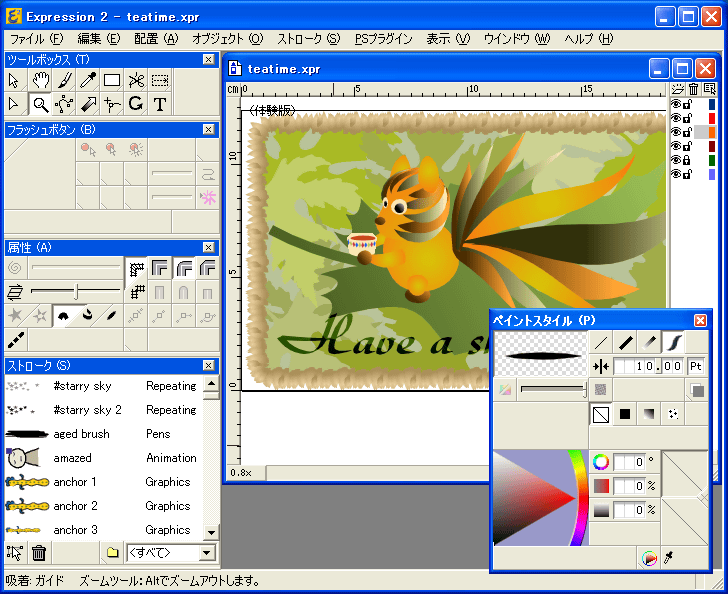
Task: Select the Brush drawing tool
Action: tap(64, 81)
